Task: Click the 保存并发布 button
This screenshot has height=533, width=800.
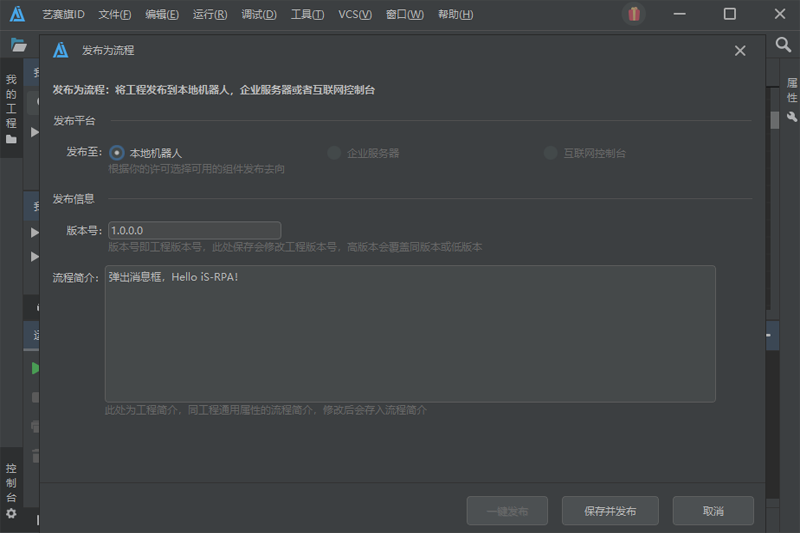Action: tap(610, 511)
